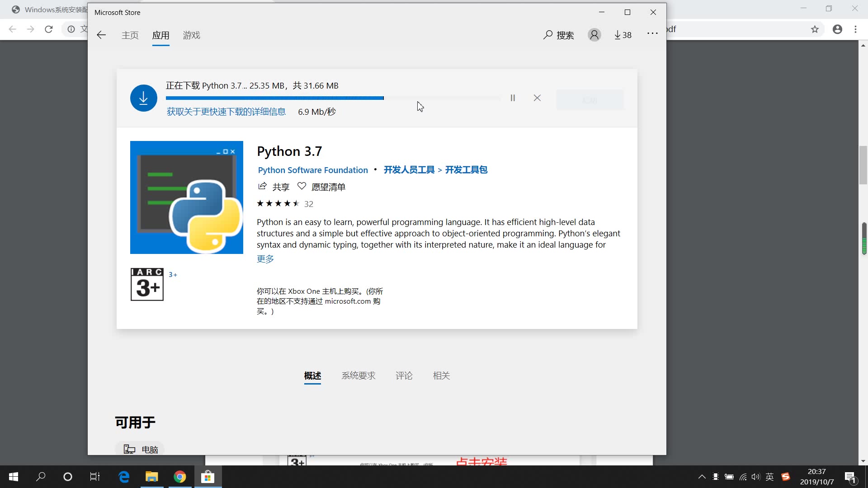Add Python 3.7 to wish list

[x=321, y=187]
